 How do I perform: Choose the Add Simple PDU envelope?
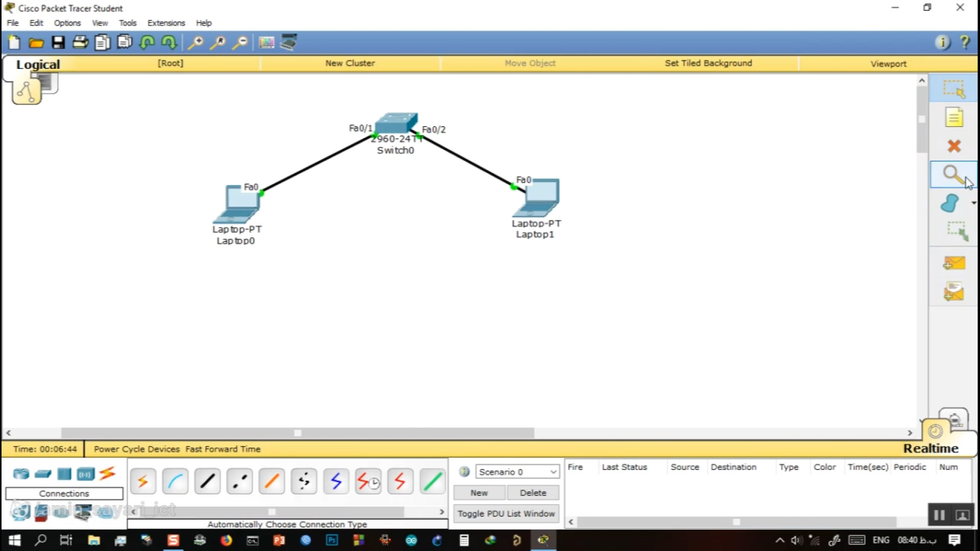pyautogui.click(x=953, y=263)
